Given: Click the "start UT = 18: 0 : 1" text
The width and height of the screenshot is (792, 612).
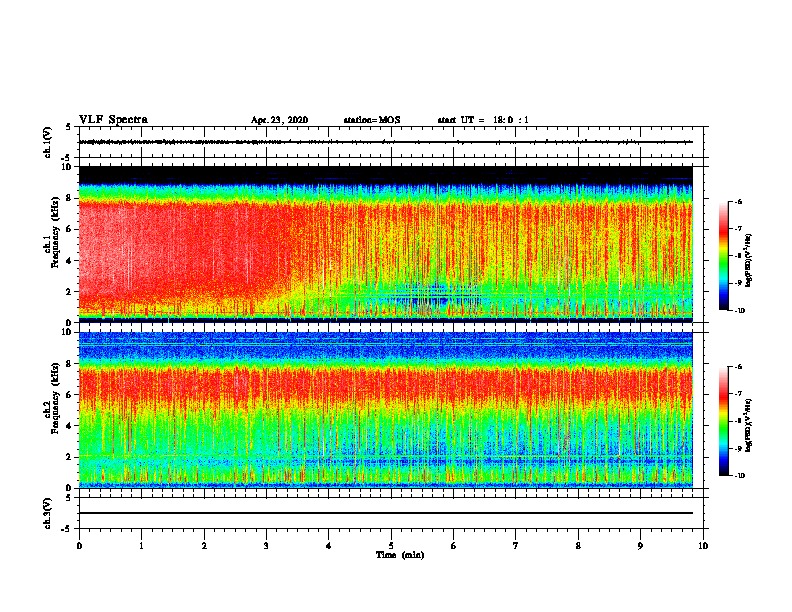Looking at the screenshot, I should pos(483,120).
